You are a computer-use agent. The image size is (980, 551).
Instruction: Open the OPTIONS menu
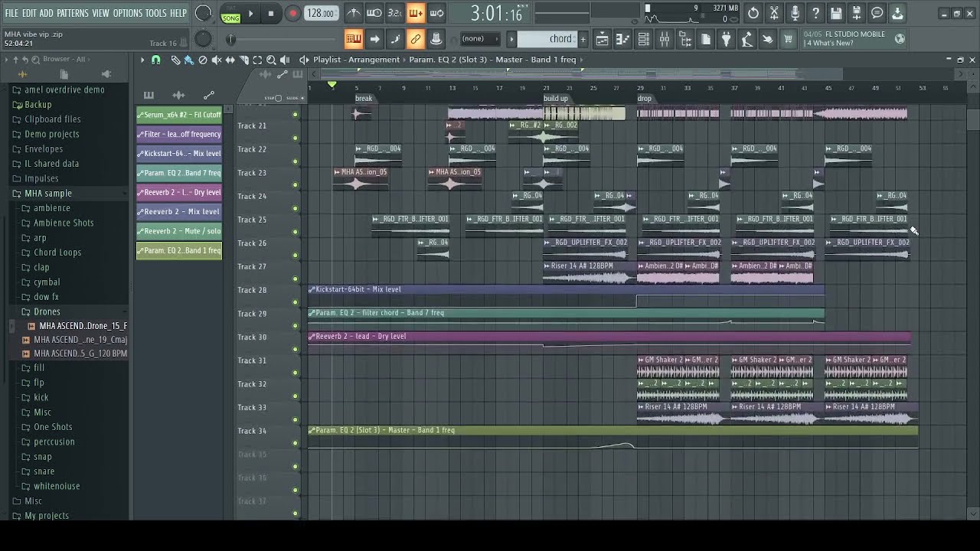[127, 13]
